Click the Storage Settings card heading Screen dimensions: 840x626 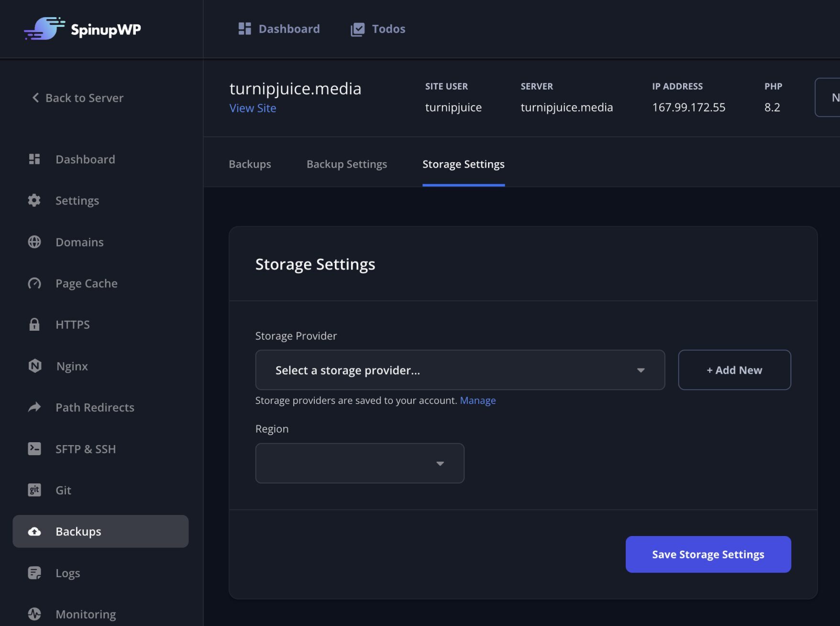(x=315, y=264)
